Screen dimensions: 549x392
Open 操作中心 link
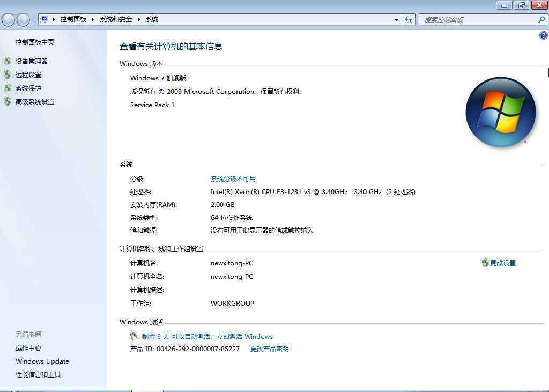pyautogui.click(x=28, y=348)
